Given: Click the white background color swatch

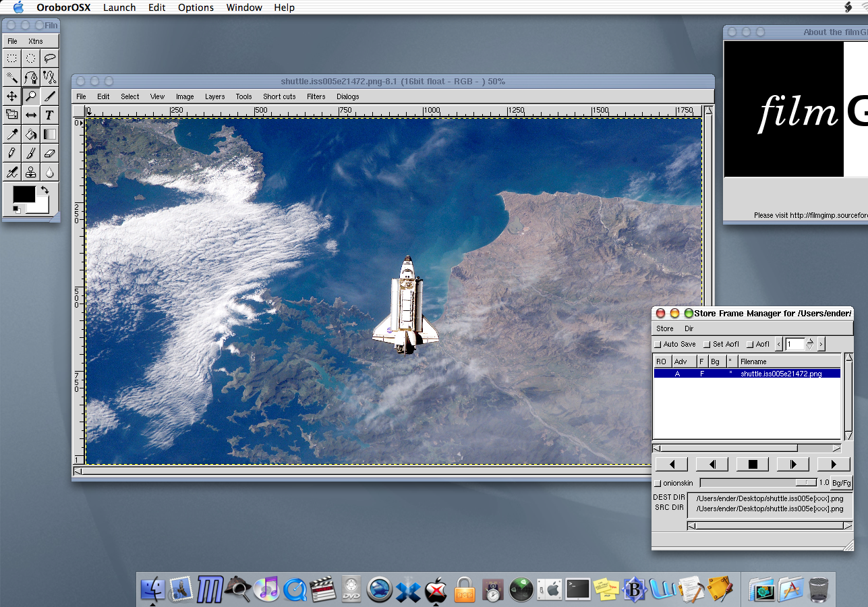Looking at the screenshot, I should pyautogui.click(x=42, y=206).
